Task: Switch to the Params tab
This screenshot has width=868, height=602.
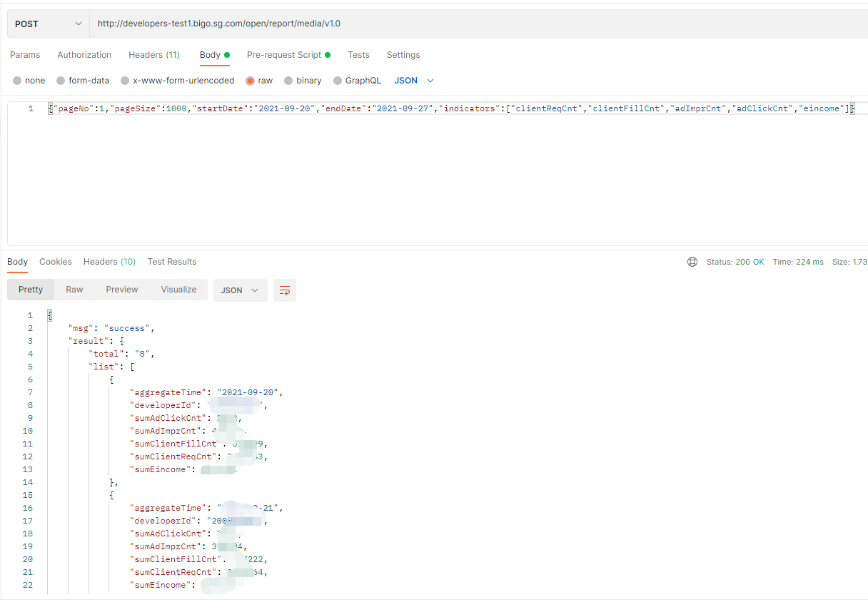Action: click(x=25, y=55)
